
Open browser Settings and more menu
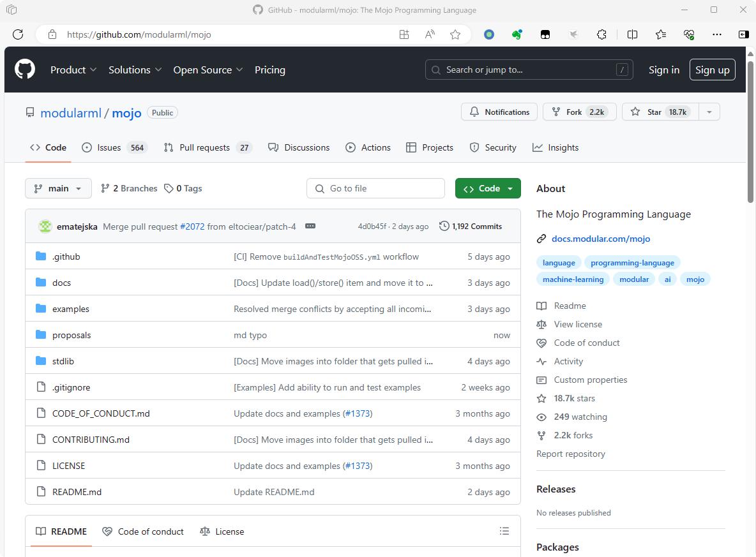point(717,34)
